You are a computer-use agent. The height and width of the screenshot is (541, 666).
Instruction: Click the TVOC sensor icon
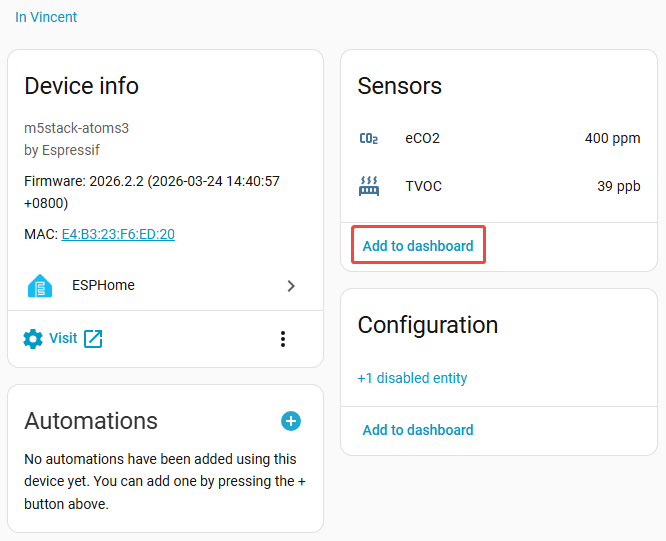pos(368,186)
